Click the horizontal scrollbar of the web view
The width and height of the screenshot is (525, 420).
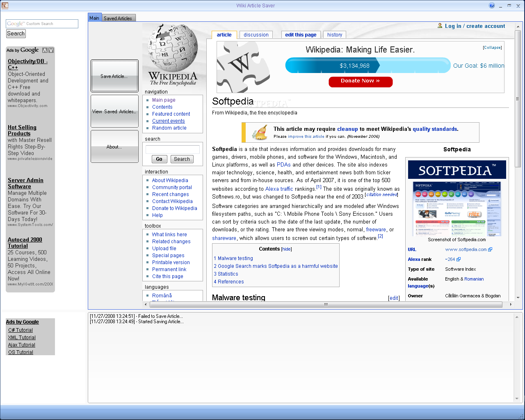[326, 304]
